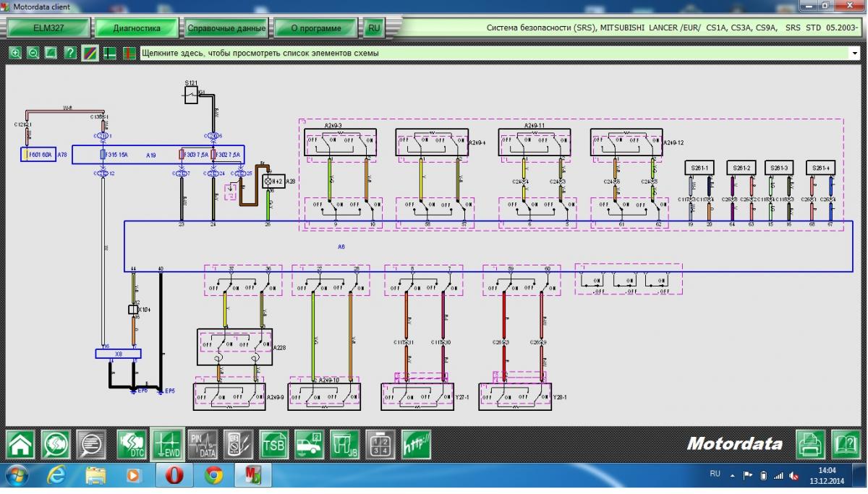Switch to Opera browser in taskbar
This screenshot has width=868, height=494.
click(174, 475)
